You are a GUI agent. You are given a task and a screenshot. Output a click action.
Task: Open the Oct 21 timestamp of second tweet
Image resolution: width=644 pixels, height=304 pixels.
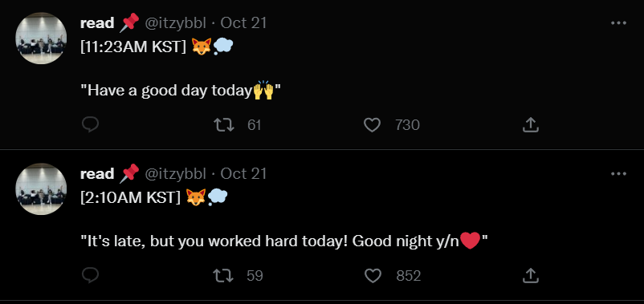243,174
